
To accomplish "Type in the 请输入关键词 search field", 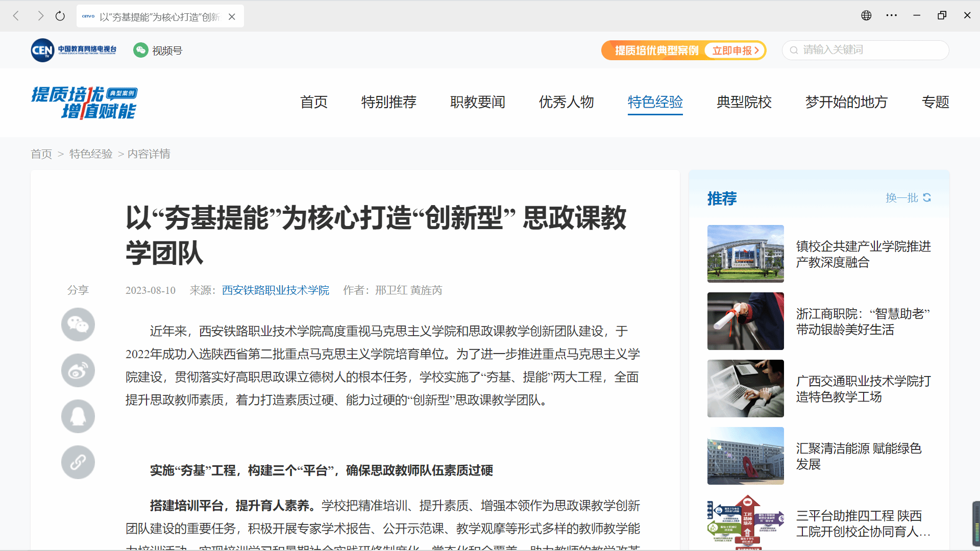I will 868,50.
